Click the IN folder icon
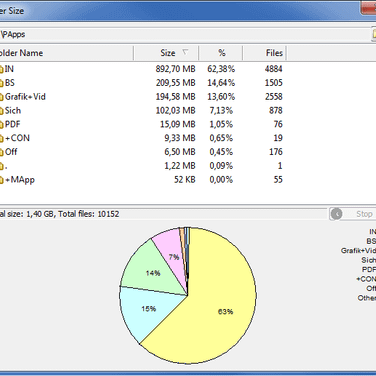Screen dimensions: 376x376 [x=1, y=69]
